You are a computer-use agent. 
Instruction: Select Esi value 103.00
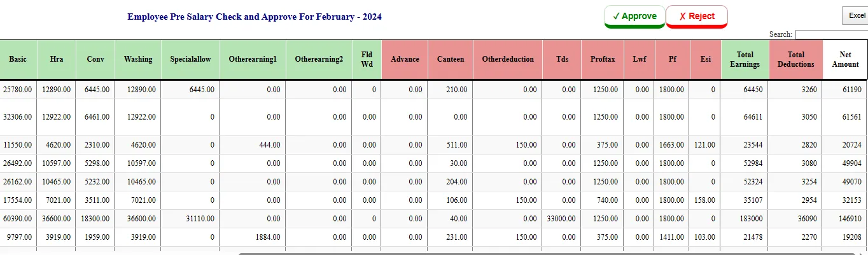(x=704, y=237)
